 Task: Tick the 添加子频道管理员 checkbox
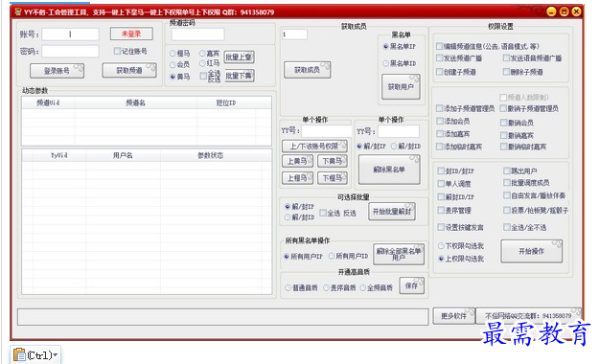pyautogui.click(x=440, y=108)
